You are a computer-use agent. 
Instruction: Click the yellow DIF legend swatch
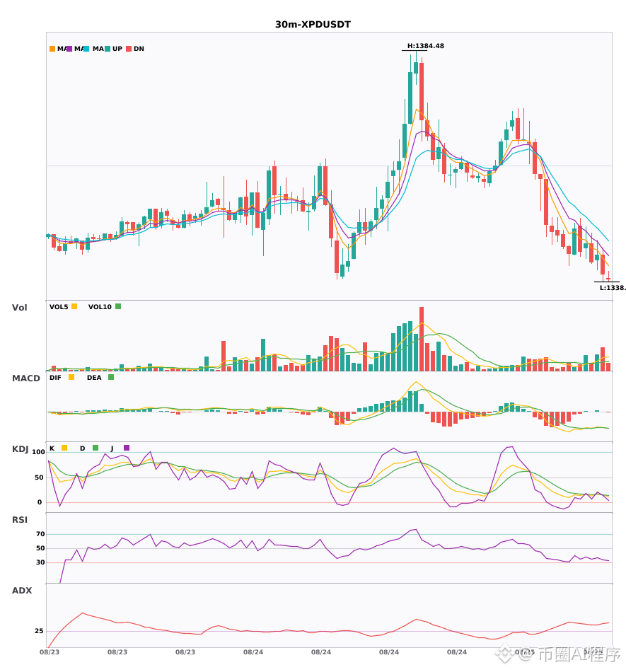(71, 377)
